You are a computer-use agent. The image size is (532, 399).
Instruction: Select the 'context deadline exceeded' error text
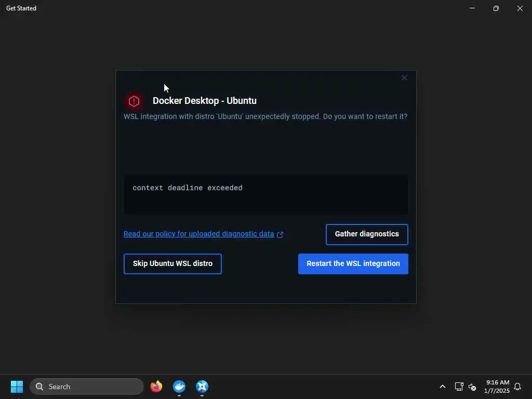[x=187, y=188]
